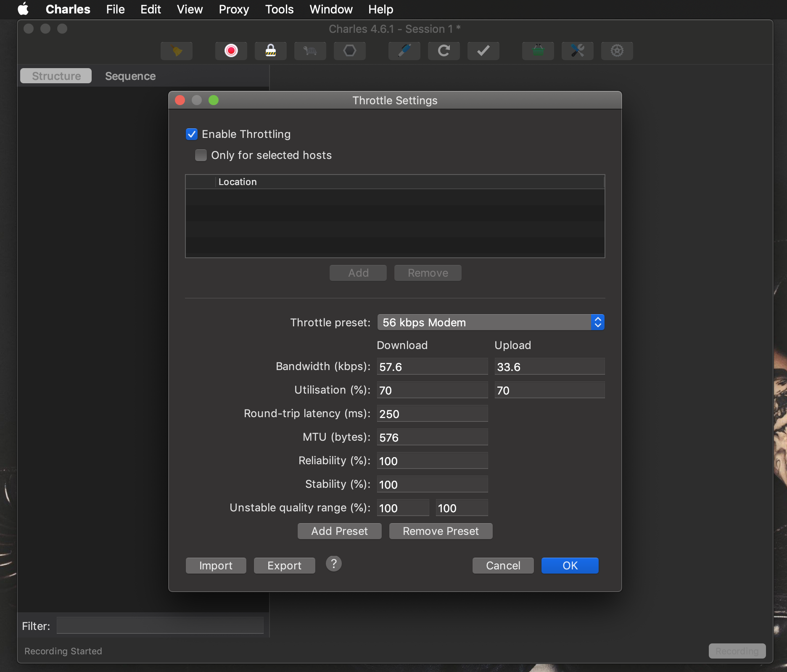Toggle throttling via the turtle icon
Image resolution: width=787 pixels, height=672 pixels.
310,51
